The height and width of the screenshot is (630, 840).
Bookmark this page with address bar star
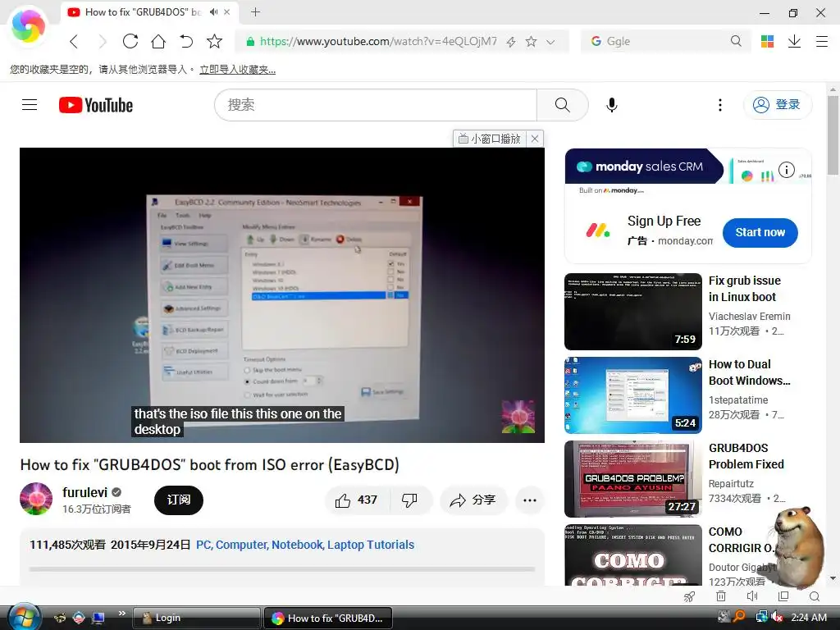(531, 41)
